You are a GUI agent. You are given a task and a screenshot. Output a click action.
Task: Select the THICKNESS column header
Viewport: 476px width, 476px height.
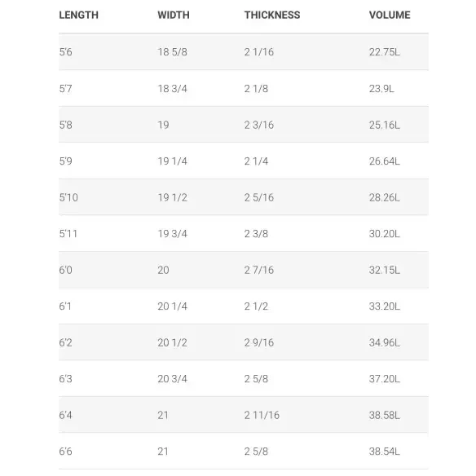point(272,15)
